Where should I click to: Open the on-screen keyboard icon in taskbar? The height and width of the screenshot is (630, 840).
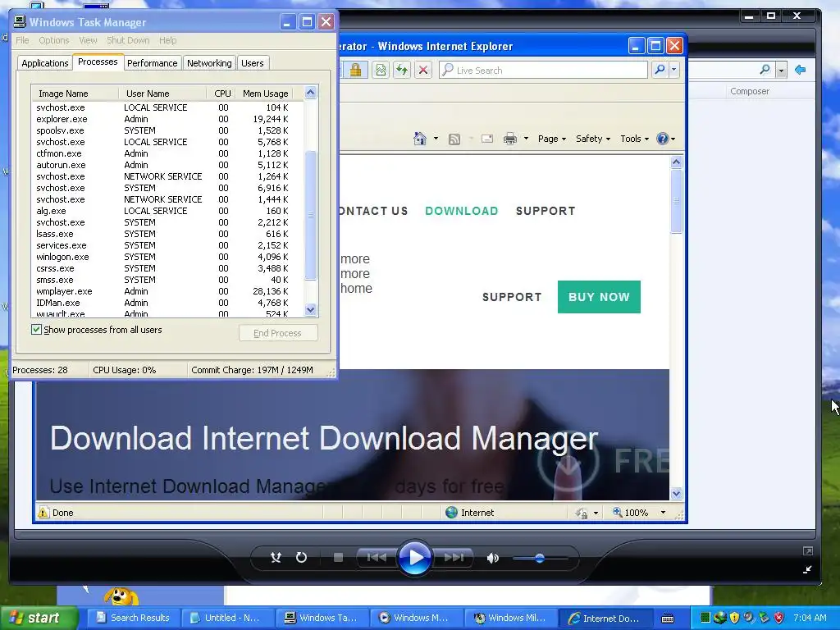[668, 619]
